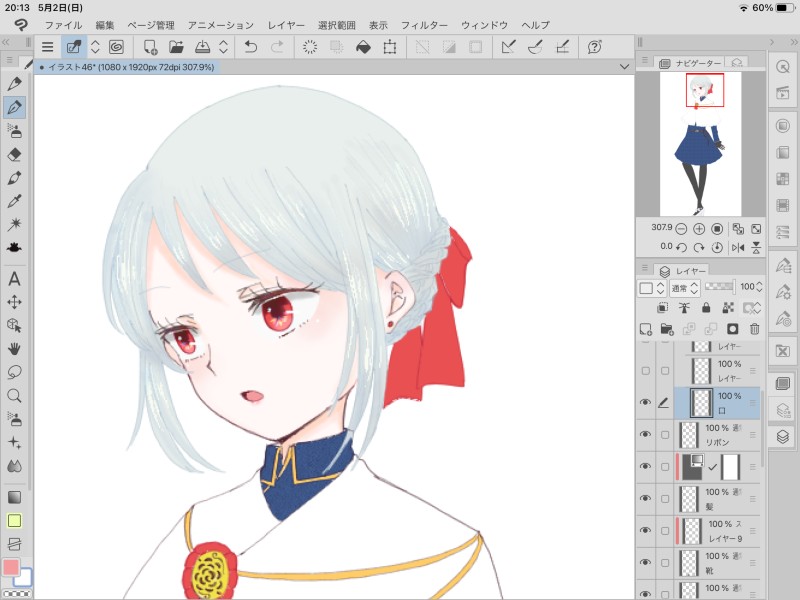Image resolution: width=800 pixels, height=600 pixels.
Task: Click the Navigator preview thumbnail
Action: pos(700,143)
